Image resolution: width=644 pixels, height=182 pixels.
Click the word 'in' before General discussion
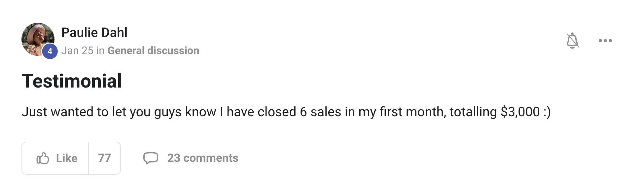pos(100,51)
